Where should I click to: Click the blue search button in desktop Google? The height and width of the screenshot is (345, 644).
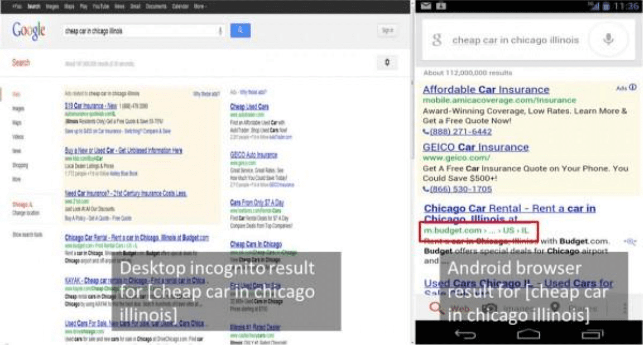(x=241, y=30)
